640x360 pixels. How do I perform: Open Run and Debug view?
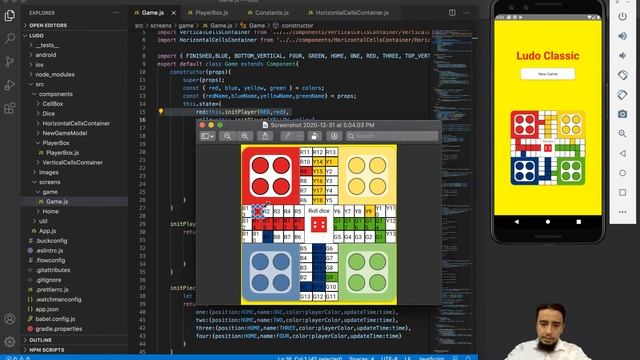pos(9,85)
